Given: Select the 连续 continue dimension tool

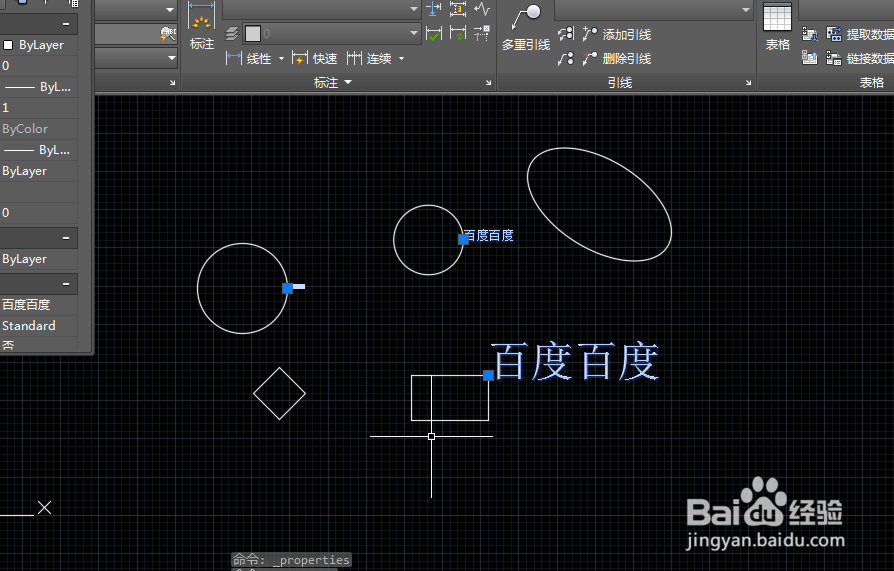Looking at the screenshot, I should pyautogui.click(x=369, y=58).
